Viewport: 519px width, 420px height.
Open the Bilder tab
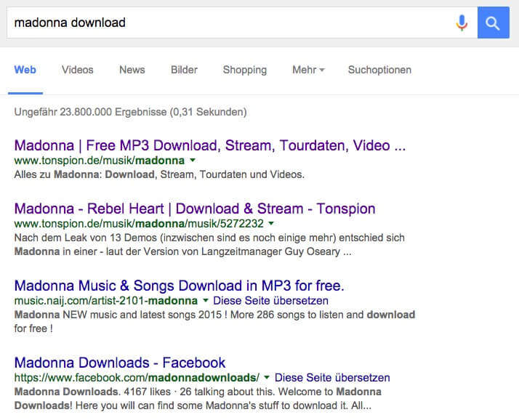coord(184,70)
